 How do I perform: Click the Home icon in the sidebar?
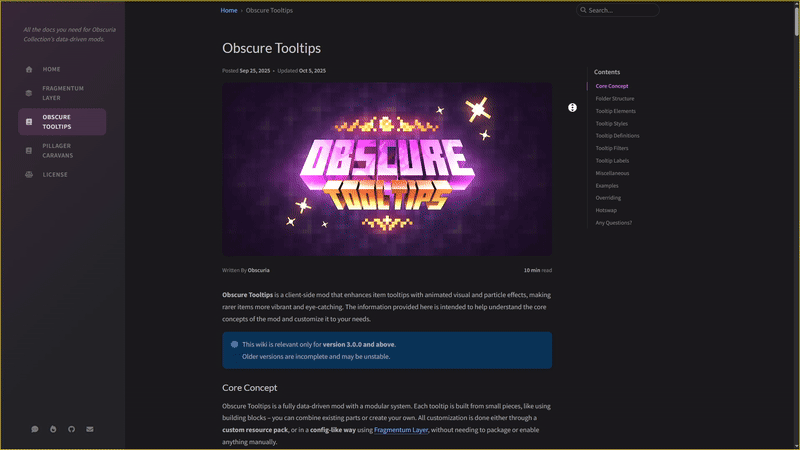point(29,69)
